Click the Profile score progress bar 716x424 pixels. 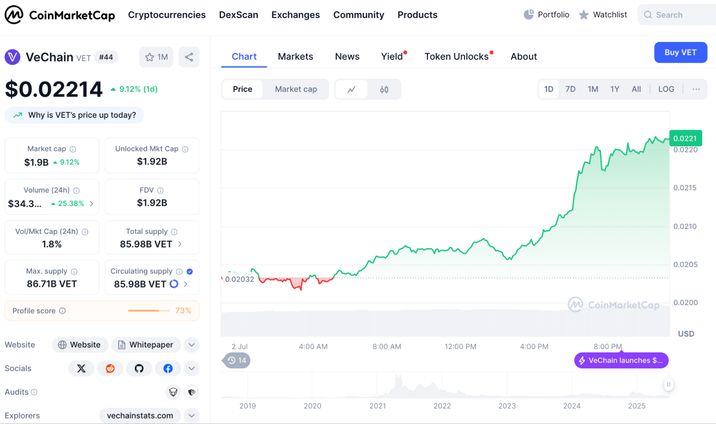tap(148, 311)
